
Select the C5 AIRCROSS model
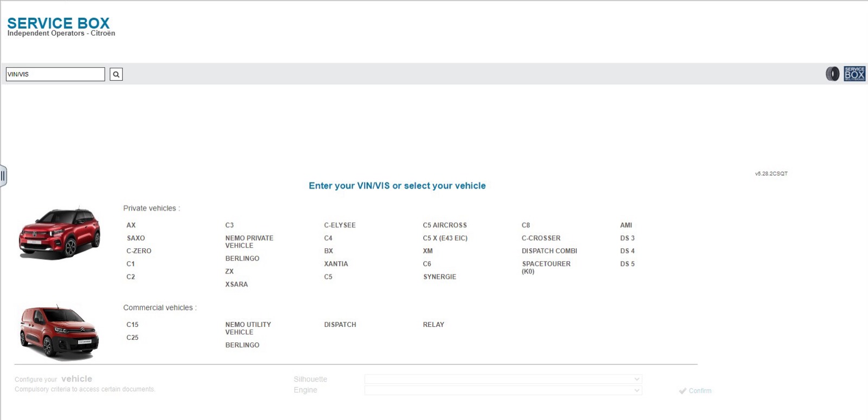coord(445,225)
